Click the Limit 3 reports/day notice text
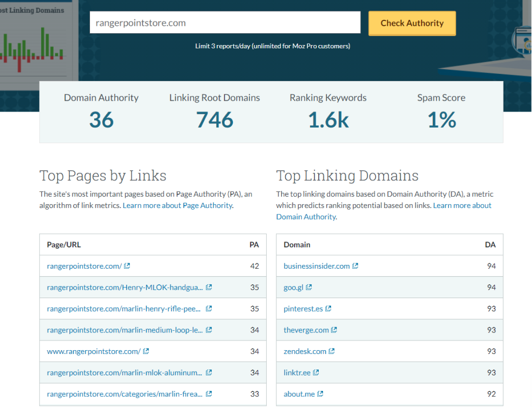The width and height of the screenshot is (532, 407). pyautogui.click(x=273, y=46)
